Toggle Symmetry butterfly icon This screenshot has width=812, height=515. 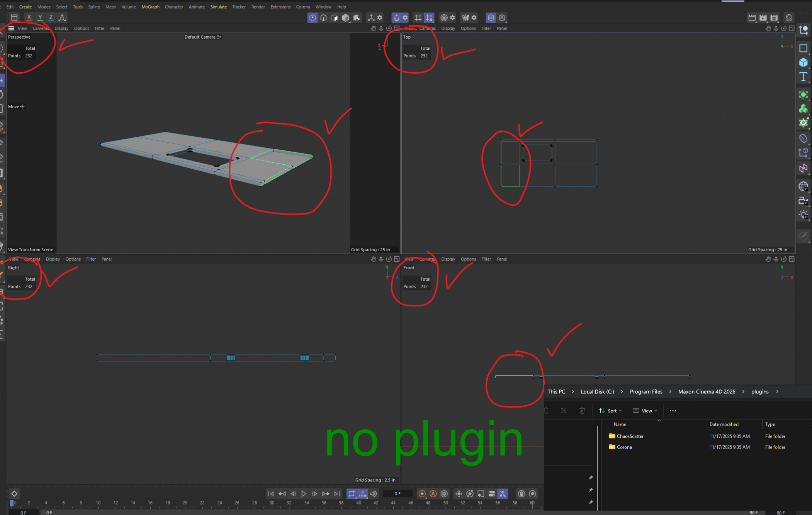coord(465,18)
